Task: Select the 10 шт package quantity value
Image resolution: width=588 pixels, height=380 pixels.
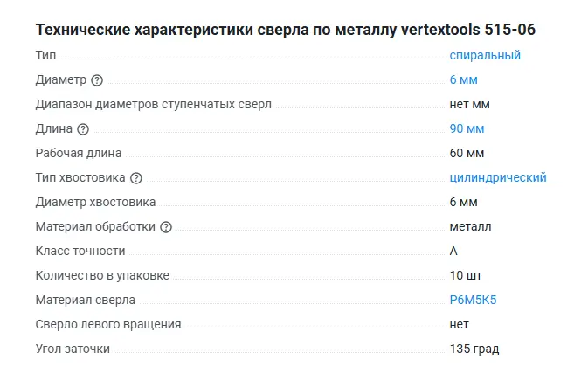Action: click(x=467, y=275)
